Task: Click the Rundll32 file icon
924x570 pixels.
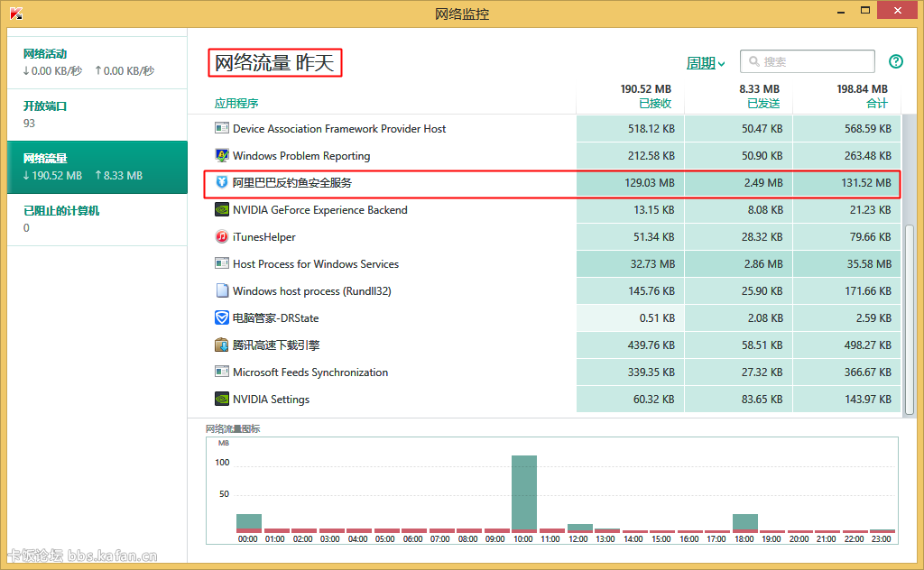Action: (x=222, y=291)
